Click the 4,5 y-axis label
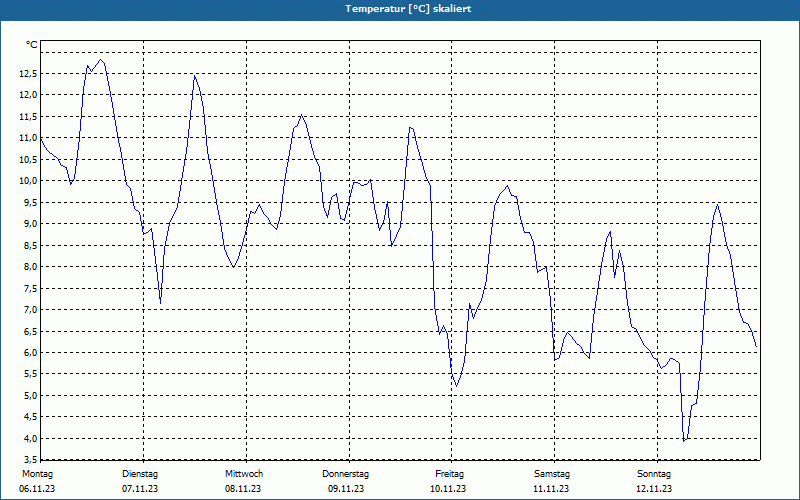This screenshot has width=800, height=500. tap(30, 417)
